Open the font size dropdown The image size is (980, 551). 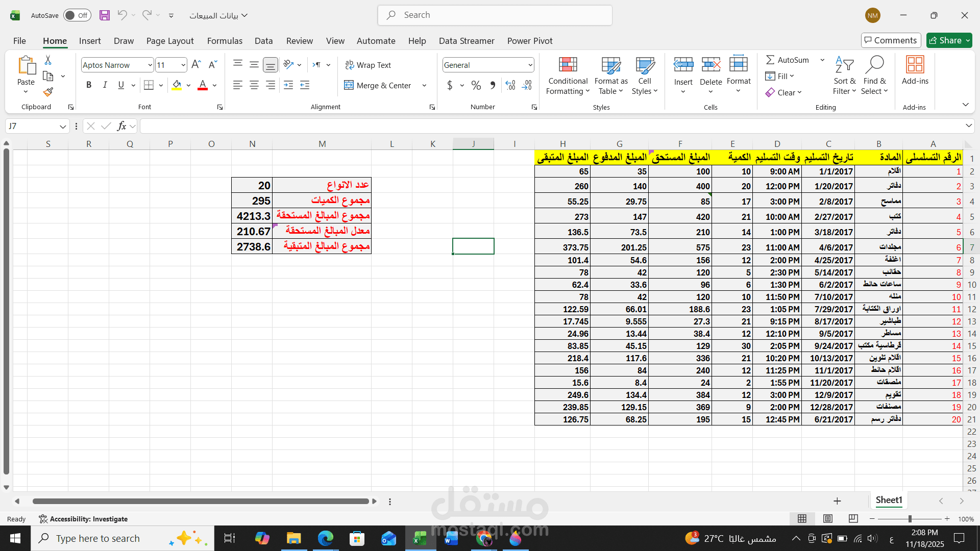(183, 65)
